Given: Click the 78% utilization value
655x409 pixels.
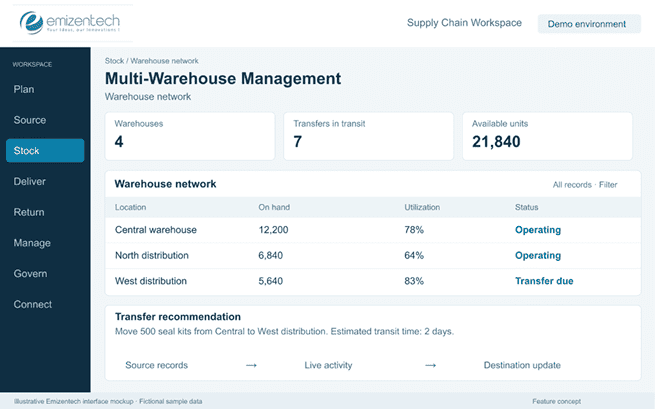Looking at the screenshot, I should pos(414,230).
